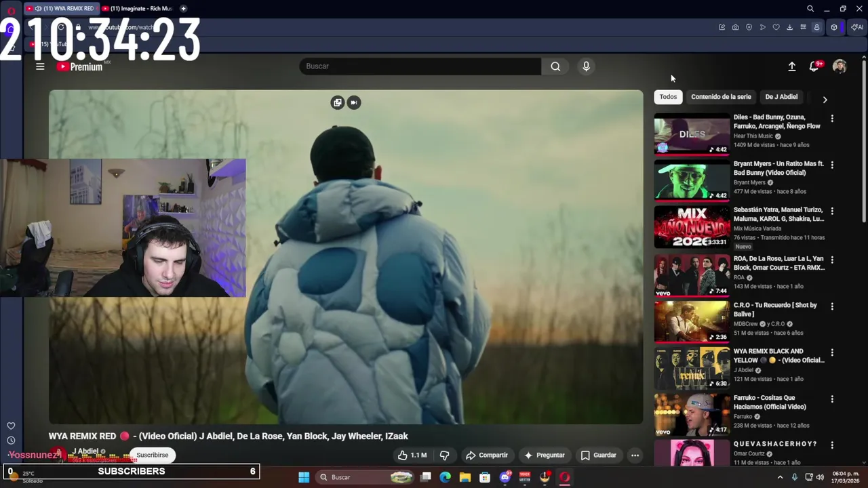
Task: Open YouTube notifications bell
Action: tap(814, 66)
